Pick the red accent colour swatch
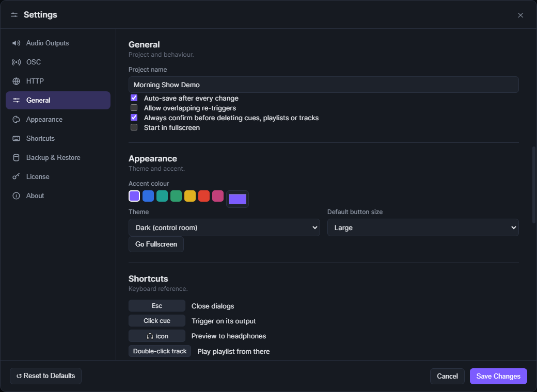Viewport: 537px width, 392px height. click(204, 196)
